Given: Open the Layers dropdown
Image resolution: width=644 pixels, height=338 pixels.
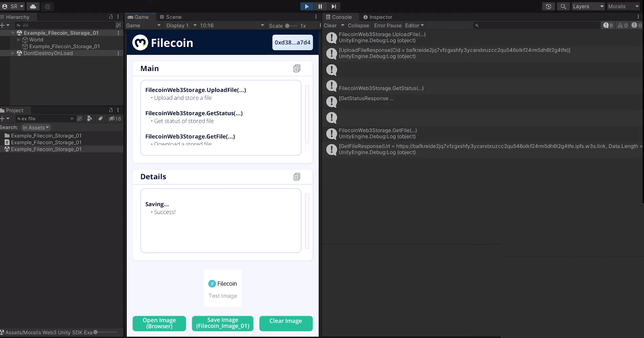Looking at the screenshot, I should pyautogui.click(x=588, y=6).
